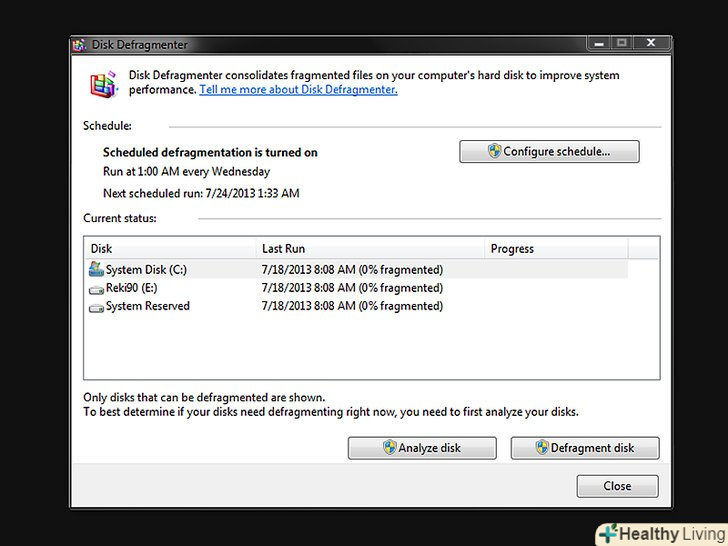Click Last Run date of System Disk (C:)
The height and width of the screenshot is (546, 728).
(x=352, y=270)
